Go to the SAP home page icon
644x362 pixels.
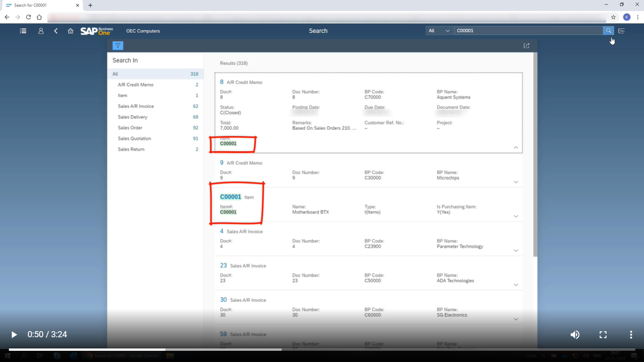pyautogui.click(x=71, y=31)
